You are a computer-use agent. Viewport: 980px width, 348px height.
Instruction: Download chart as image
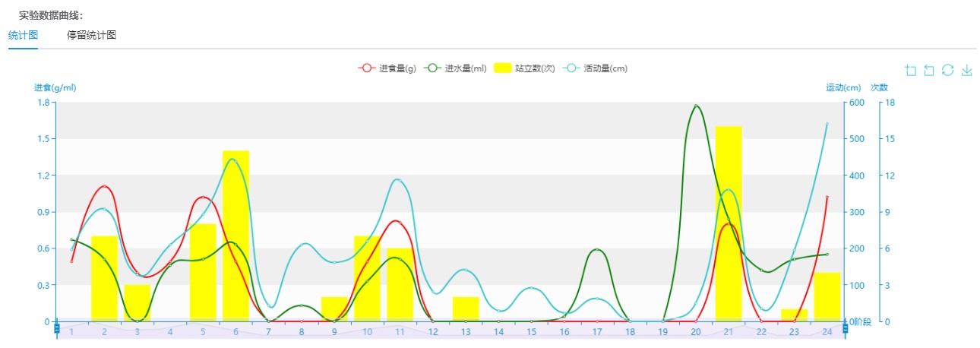click(966, 71)
